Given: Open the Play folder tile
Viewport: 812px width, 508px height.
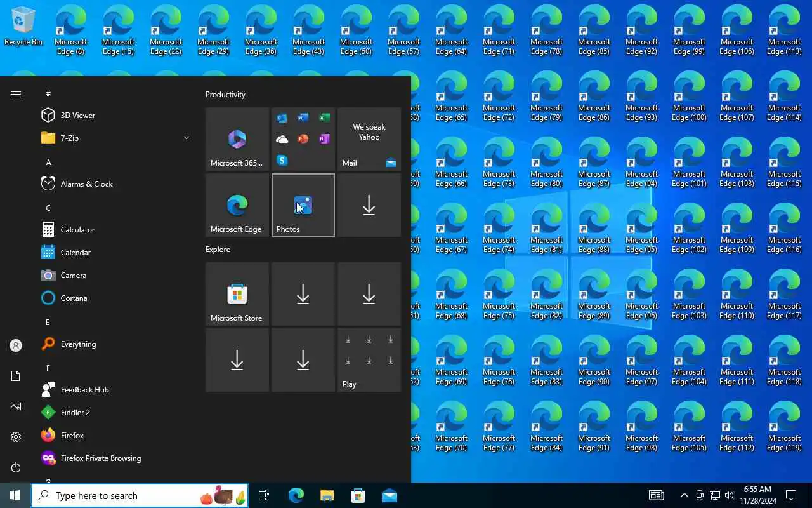Looking at the screenshot, I should pos(369,360).
